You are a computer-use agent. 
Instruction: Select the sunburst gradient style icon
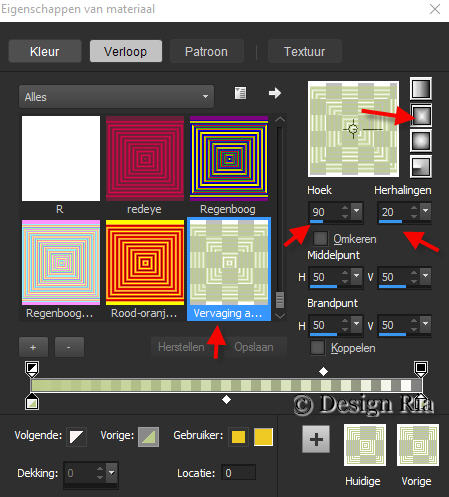421,141
